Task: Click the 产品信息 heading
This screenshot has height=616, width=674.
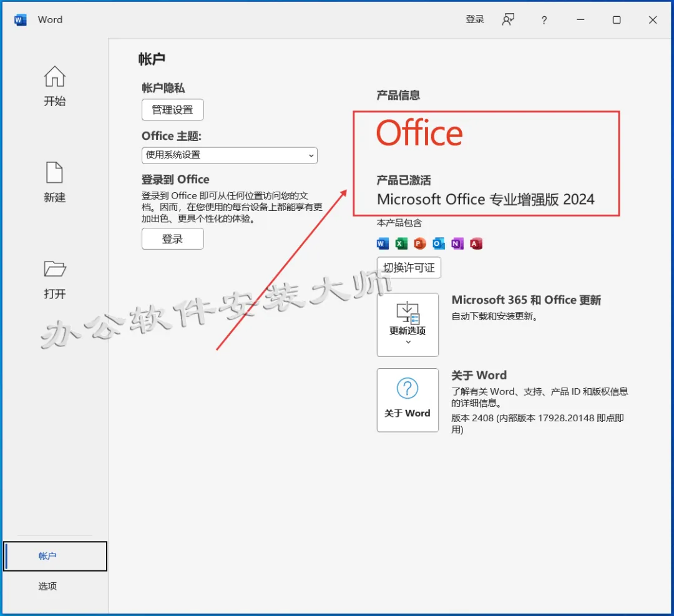Action: point(398,95)
